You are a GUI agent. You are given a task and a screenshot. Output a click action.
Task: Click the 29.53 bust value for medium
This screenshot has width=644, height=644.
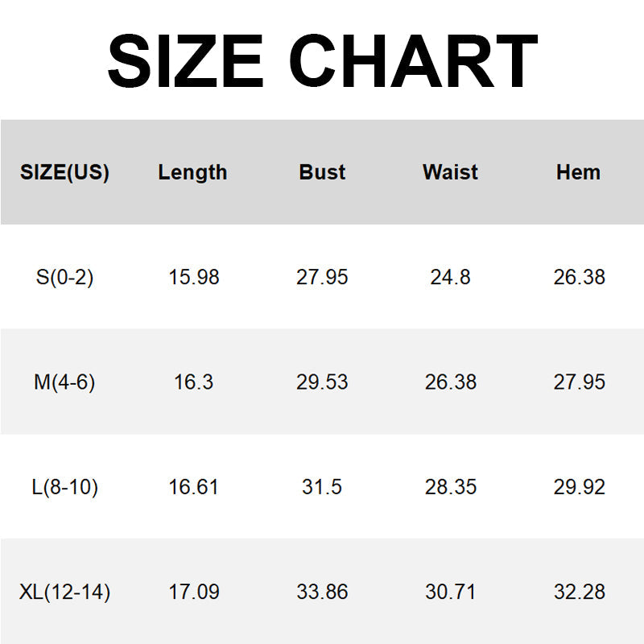(322, 382)
